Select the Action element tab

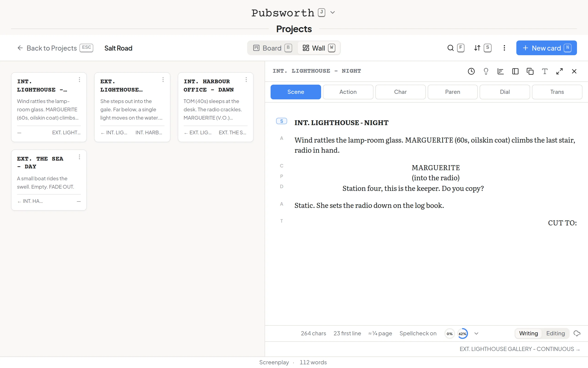point(348,92)
